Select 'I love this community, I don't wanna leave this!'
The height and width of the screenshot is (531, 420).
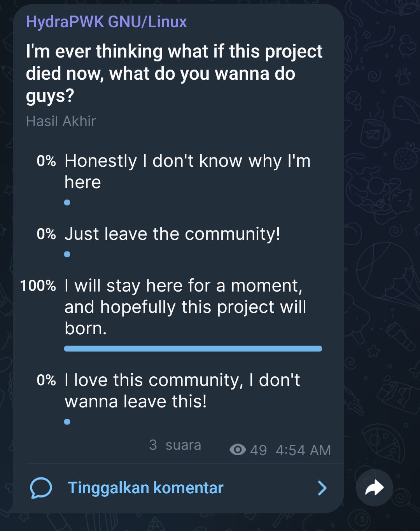[x=183, y=390]
